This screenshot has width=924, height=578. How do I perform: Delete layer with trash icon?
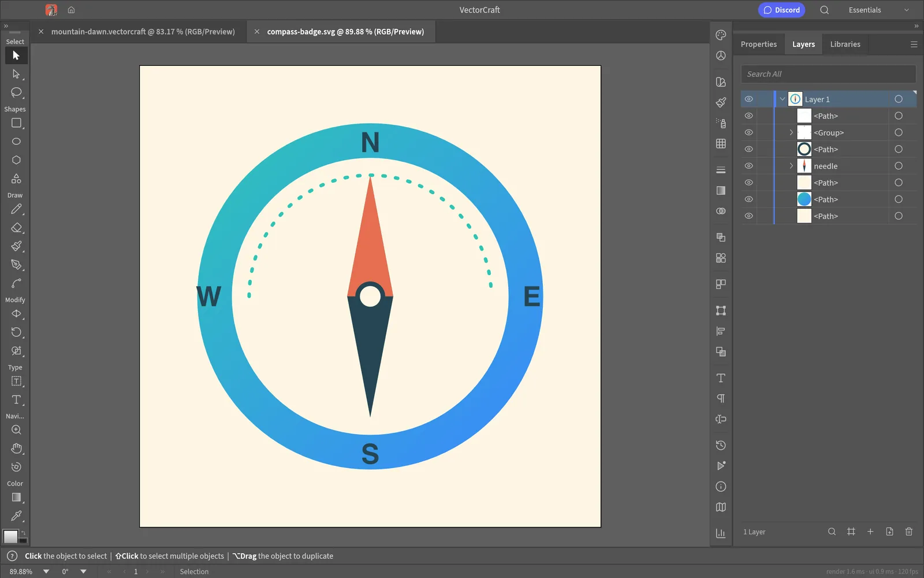coord(909,532)
